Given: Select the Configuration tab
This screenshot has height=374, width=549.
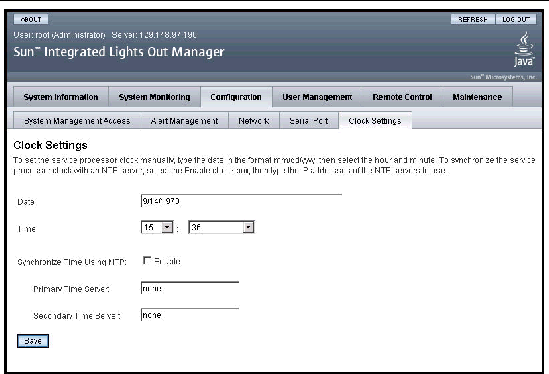Looking at the screenshot, I should click(236, 97).
